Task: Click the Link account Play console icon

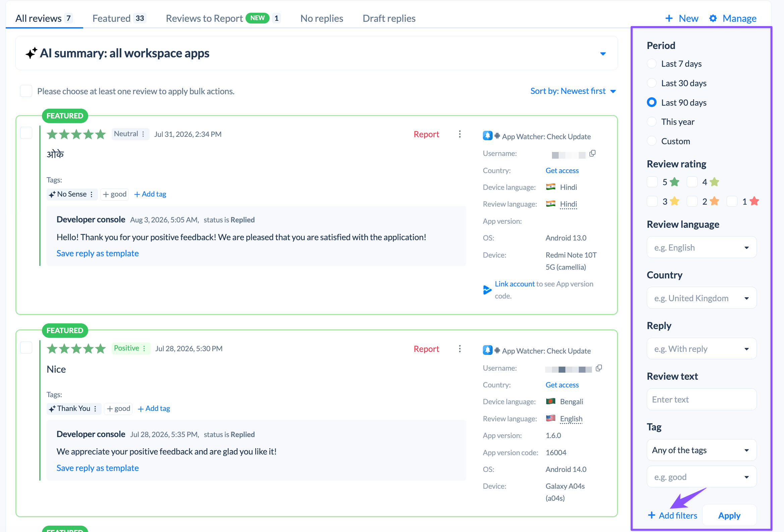Action: (x=487, y=290)
